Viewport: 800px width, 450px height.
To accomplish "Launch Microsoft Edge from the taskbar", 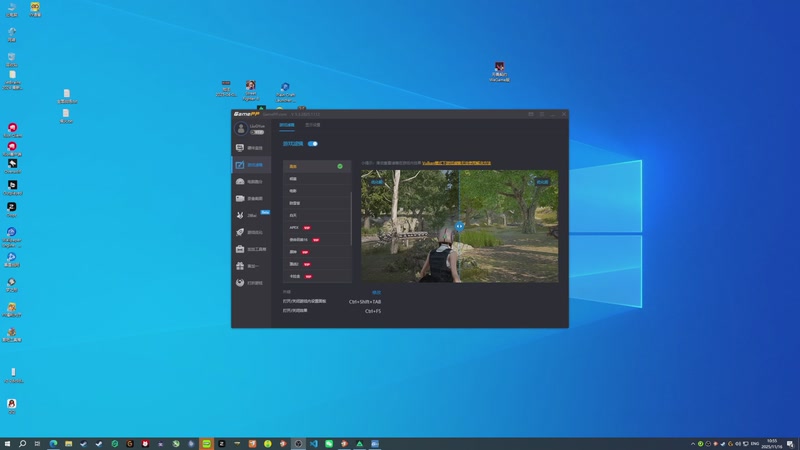I will [53, 444].
